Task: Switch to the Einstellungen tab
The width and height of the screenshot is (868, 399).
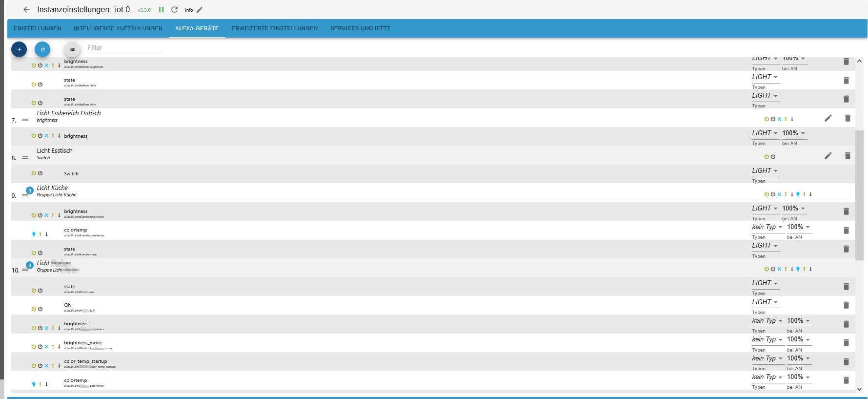Action: pos(38,28)
